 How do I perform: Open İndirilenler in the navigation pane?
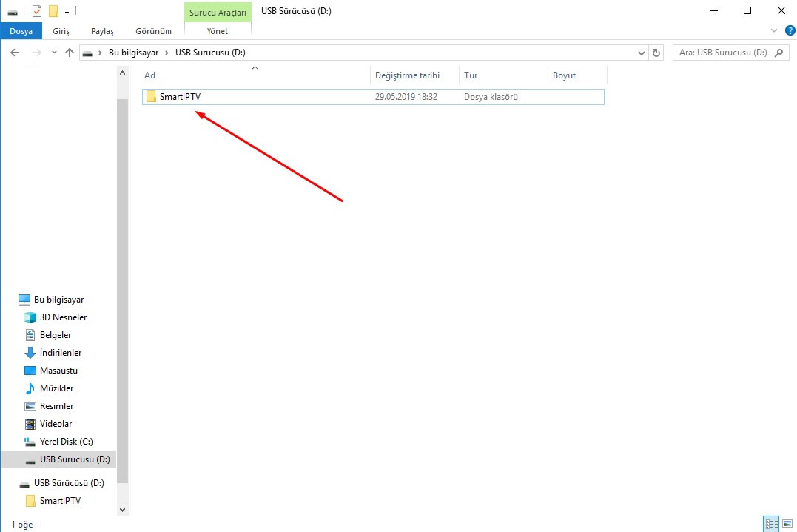(61, 353)
